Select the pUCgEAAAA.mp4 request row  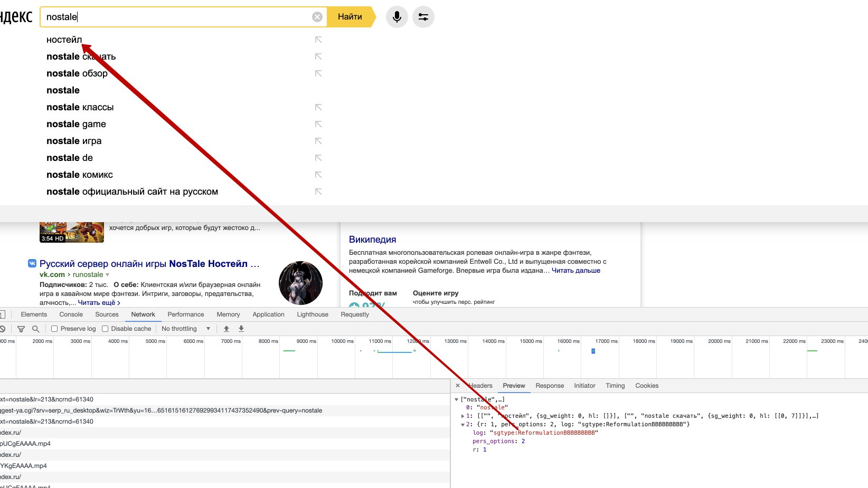[x=225, y=444]
